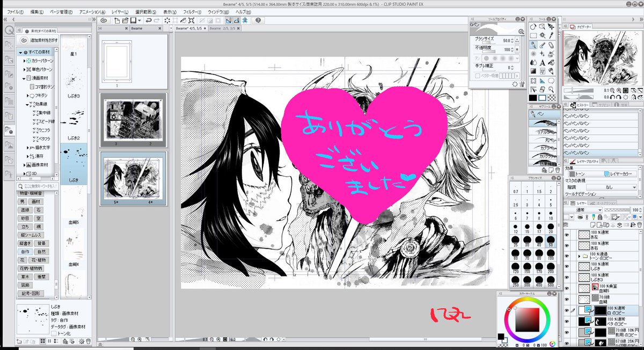Click the black main color swatch in Tool palette
Screen dimensions: 644x350
[x=533, y=98]
